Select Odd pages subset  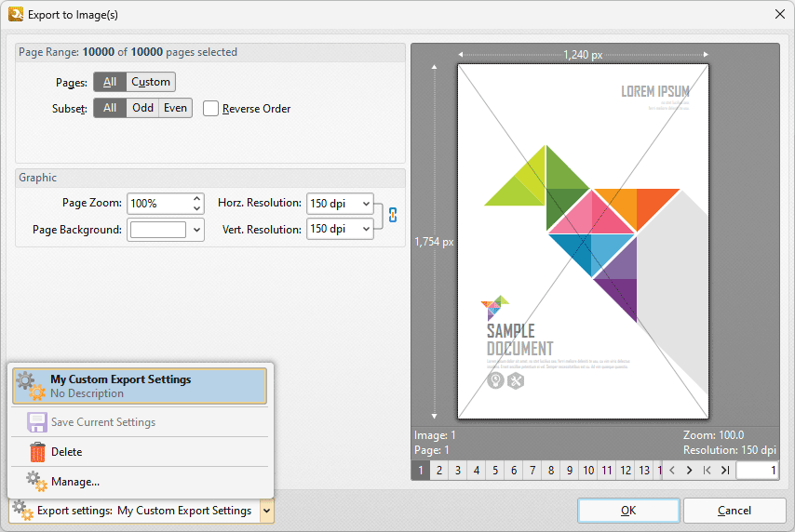(x=142, y=108)
